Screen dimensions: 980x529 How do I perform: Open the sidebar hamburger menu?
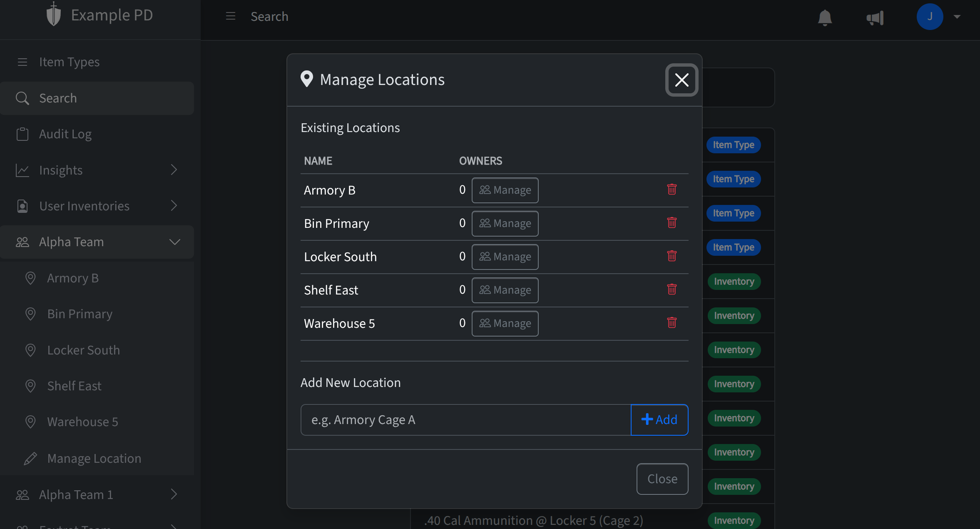[x=230, y=16]
